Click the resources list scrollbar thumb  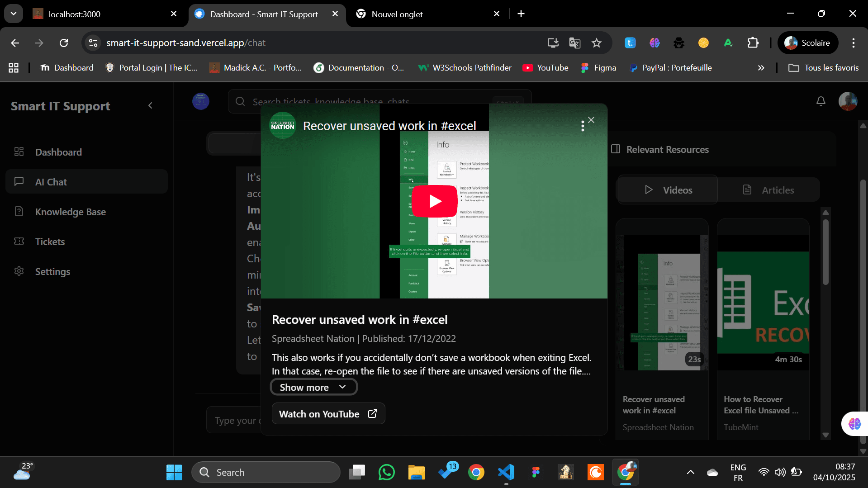coord(825,252)
